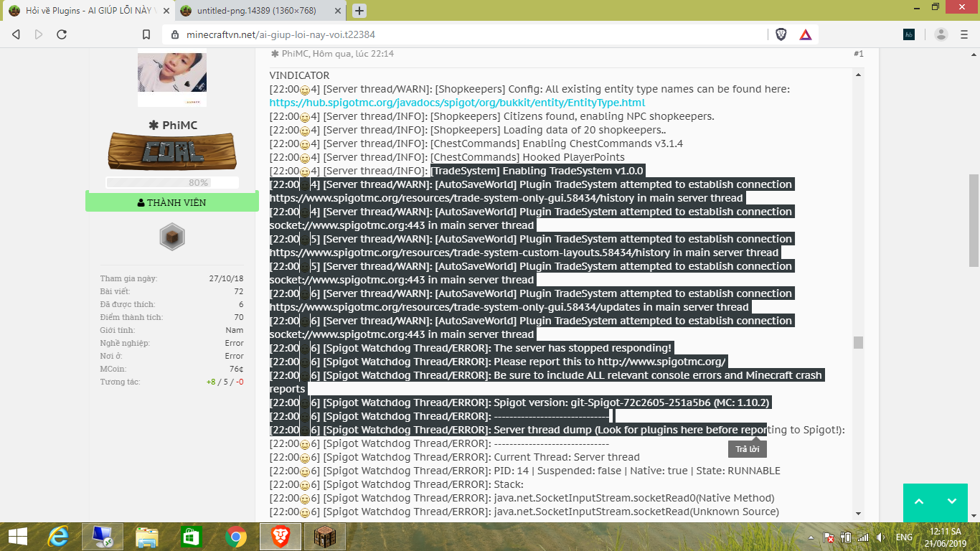Click the address bar URL field
Viewport: 980px width, 551px height.
[x=473, y=34]
